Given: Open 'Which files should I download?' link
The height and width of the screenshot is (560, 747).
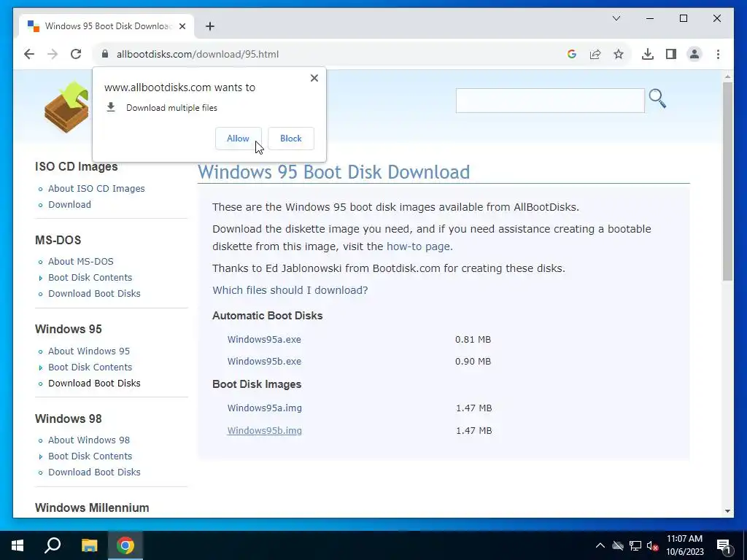Looking at the screenshot, I should [x=290, y=290].
